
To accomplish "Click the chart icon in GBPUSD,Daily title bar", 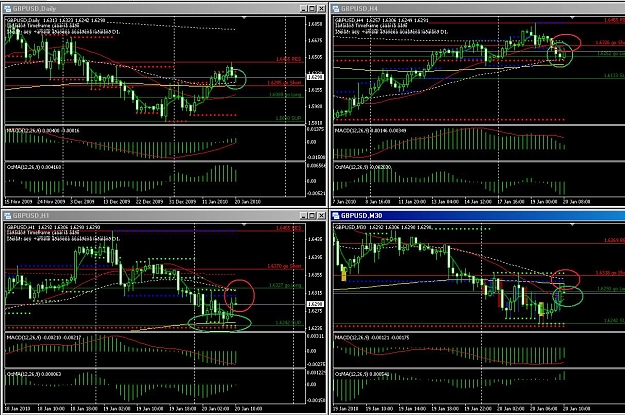I will click(7, 8).
